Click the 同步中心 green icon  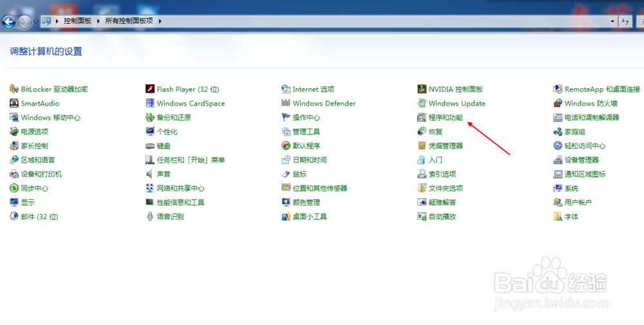tap(14, 188)
